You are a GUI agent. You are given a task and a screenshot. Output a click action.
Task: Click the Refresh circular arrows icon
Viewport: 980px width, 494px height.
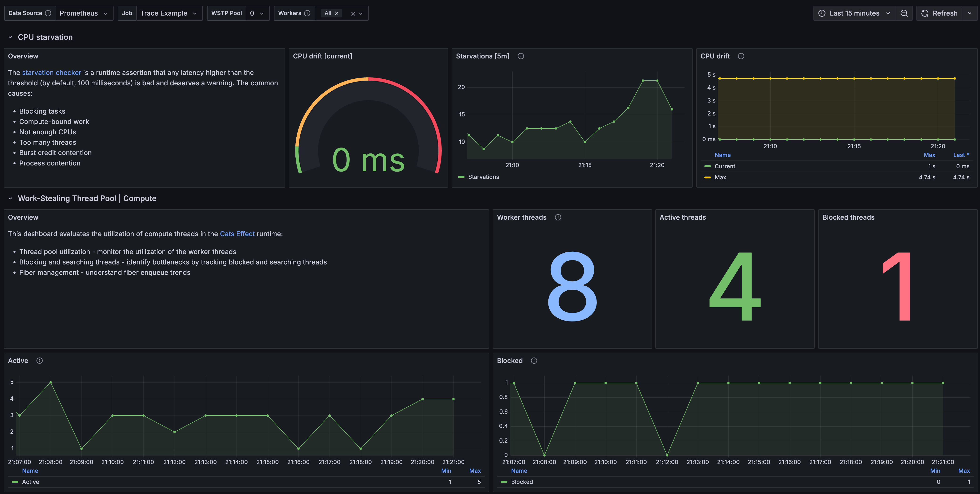click(925, 13)
